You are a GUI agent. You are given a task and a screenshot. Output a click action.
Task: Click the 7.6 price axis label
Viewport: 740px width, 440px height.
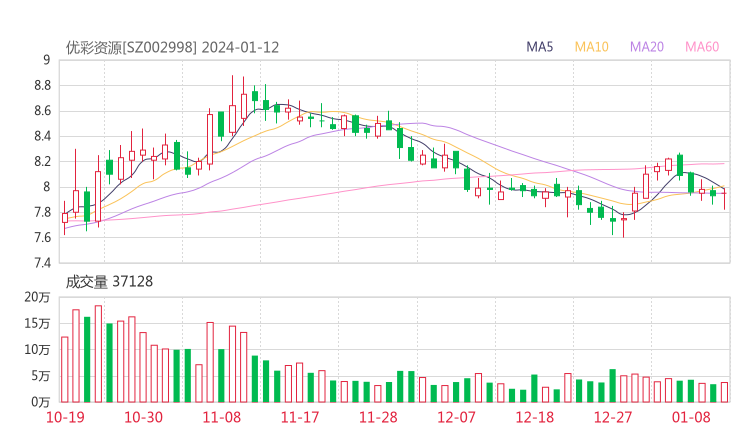(x=42, y=237)
